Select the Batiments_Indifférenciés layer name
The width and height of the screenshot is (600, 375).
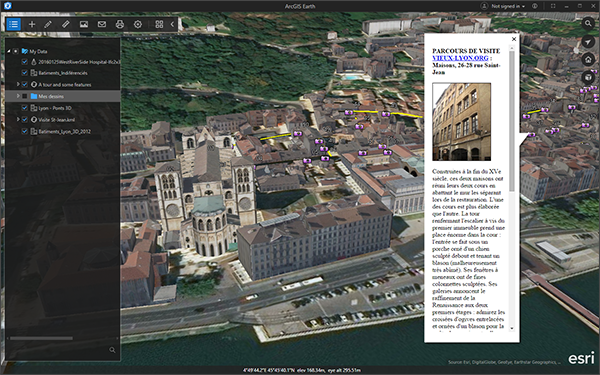[x=63, y=73]
